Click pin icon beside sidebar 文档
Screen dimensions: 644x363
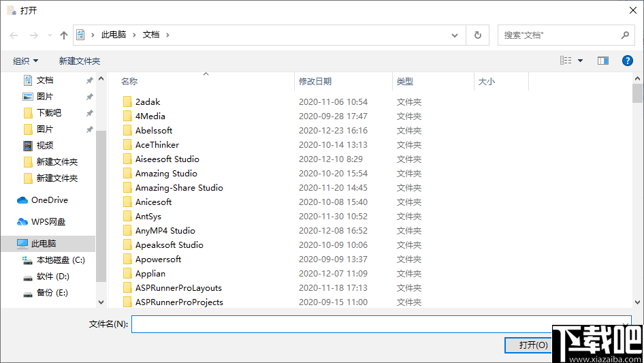coord(89,80)
